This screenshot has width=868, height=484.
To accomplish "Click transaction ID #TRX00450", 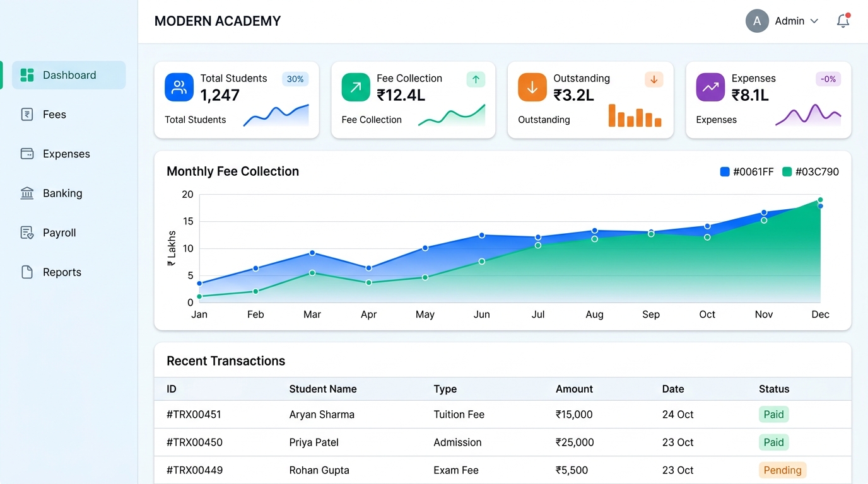I will pyautogui.click(x=194, y=442).
